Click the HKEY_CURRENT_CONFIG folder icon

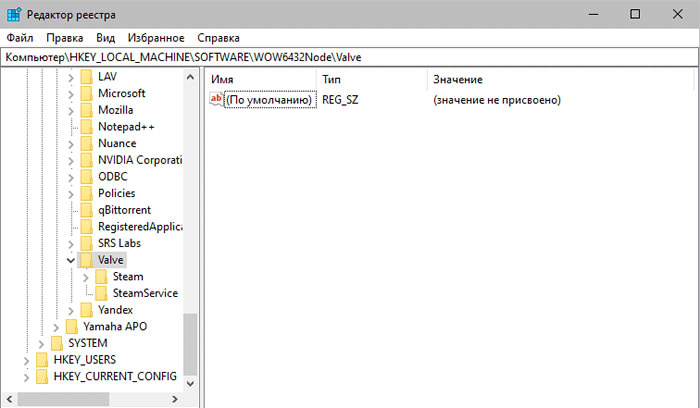[x=42, y=377]
